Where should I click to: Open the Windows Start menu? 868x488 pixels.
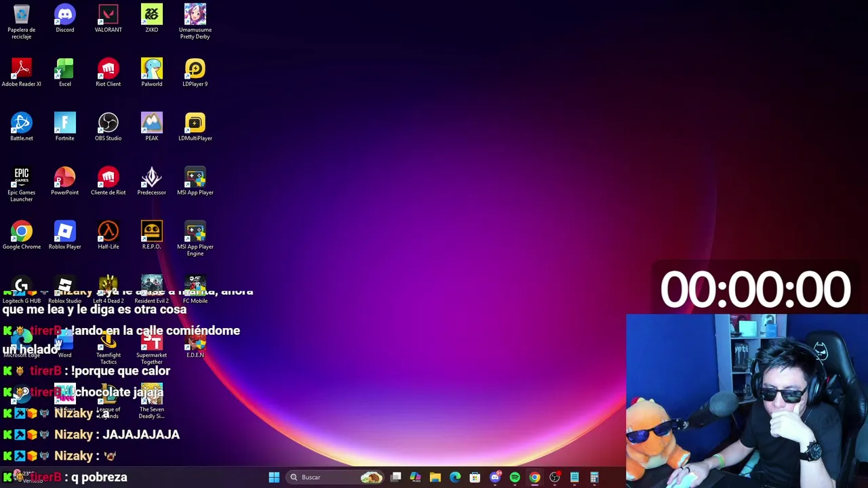(274, 477)
